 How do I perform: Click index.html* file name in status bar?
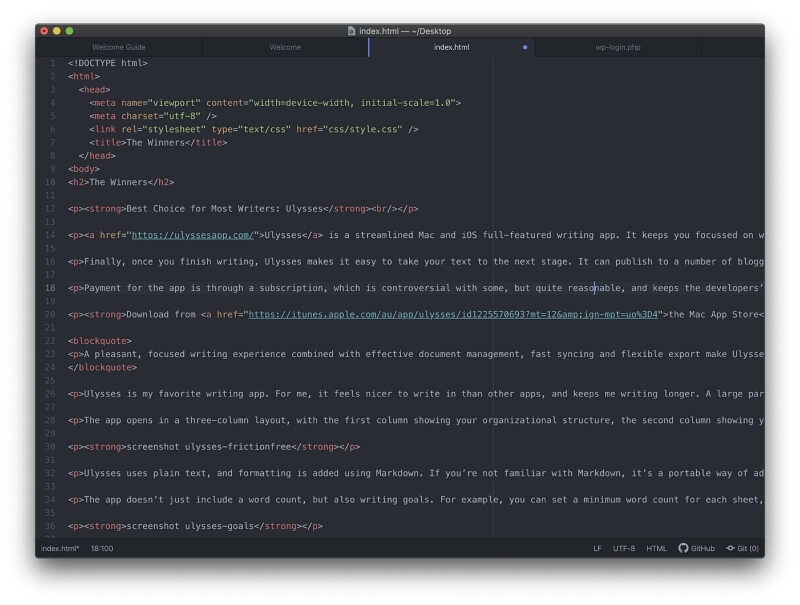coord(60,548)
